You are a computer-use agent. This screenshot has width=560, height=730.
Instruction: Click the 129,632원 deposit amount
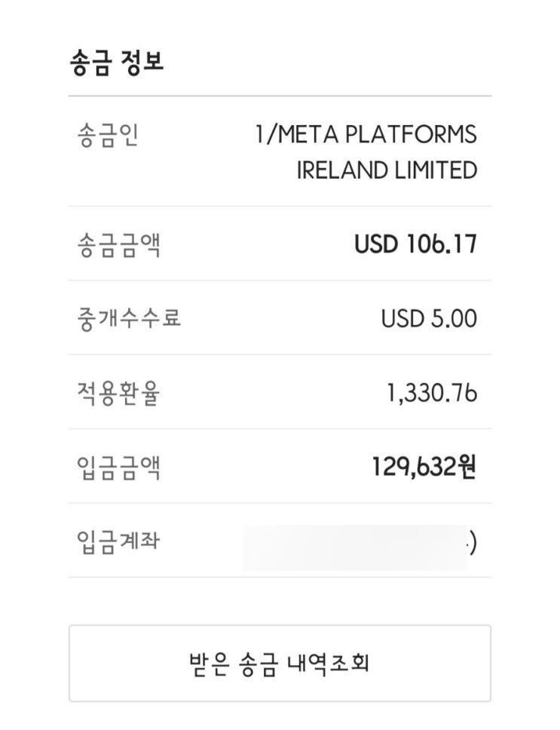coord(424,468)
